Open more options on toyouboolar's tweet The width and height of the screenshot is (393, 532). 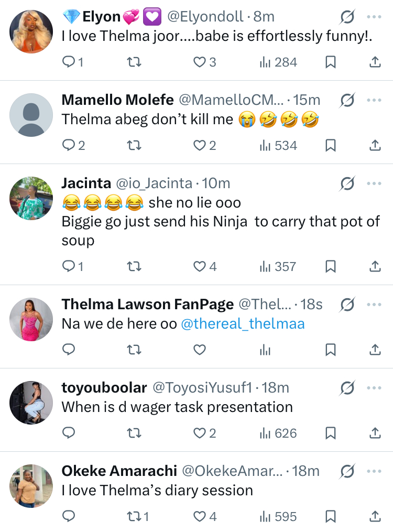click(374, 388)
